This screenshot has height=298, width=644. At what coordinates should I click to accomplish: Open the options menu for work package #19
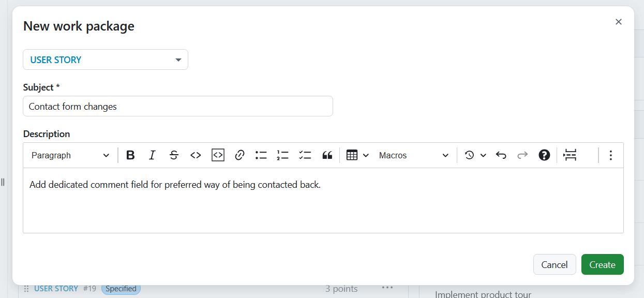[x=387, y=288]
